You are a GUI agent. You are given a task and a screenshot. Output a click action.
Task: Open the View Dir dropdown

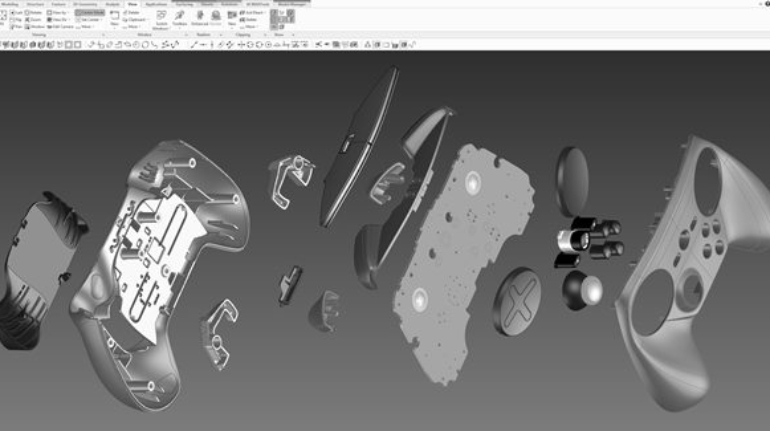58,20
